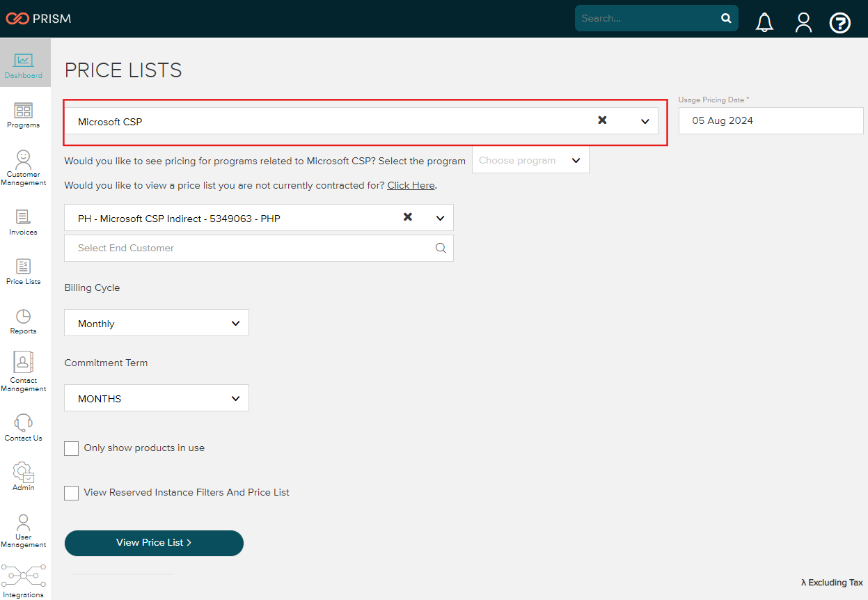Open the Choose program dropdown

(x=530, y=160)
